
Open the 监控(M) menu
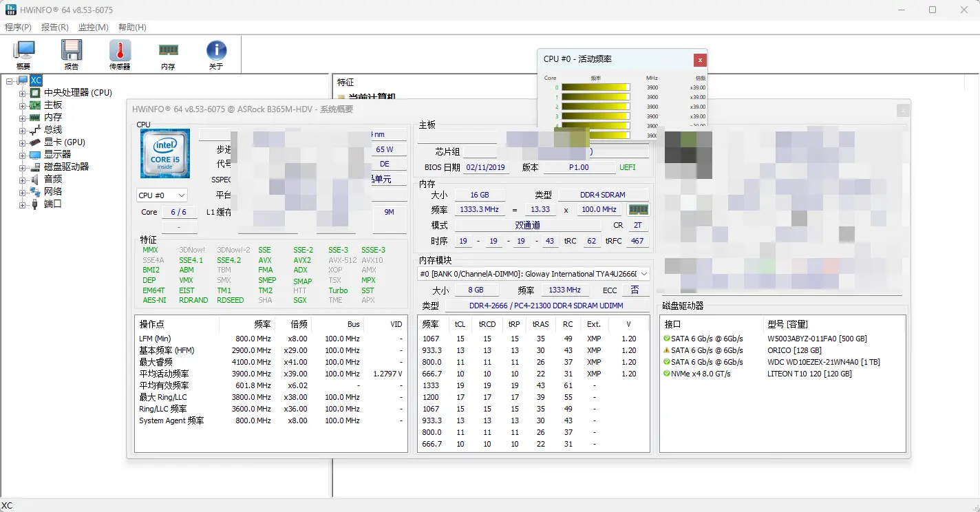coord(94,28)
